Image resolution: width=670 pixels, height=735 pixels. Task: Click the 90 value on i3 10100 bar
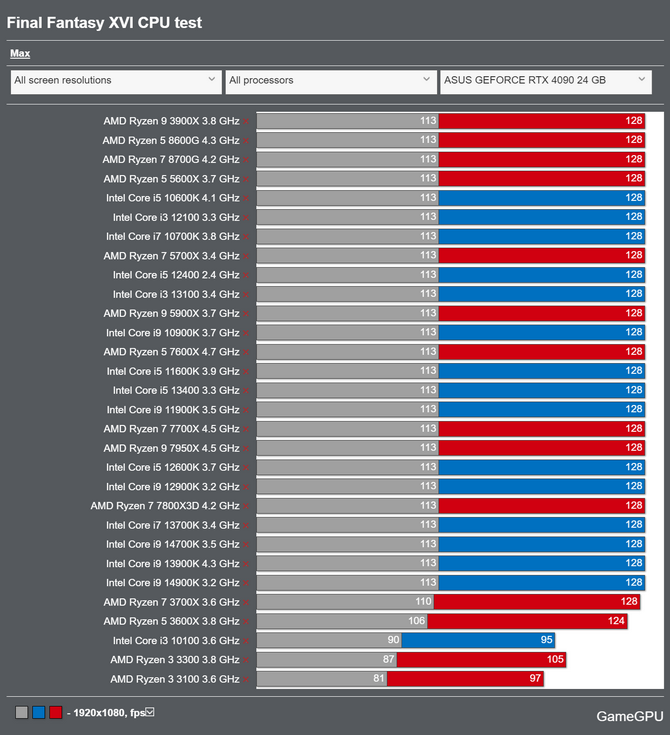coord(393,640)
